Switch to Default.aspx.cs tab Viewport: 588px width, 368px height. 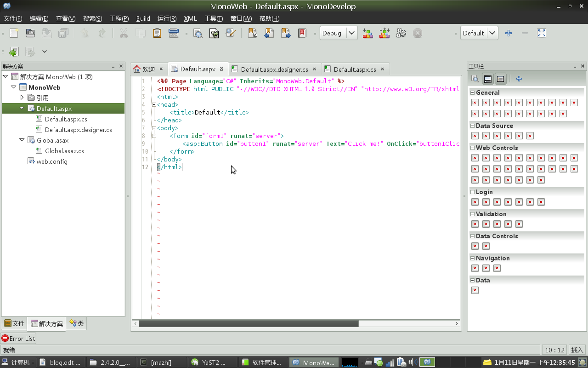point(355,69)
